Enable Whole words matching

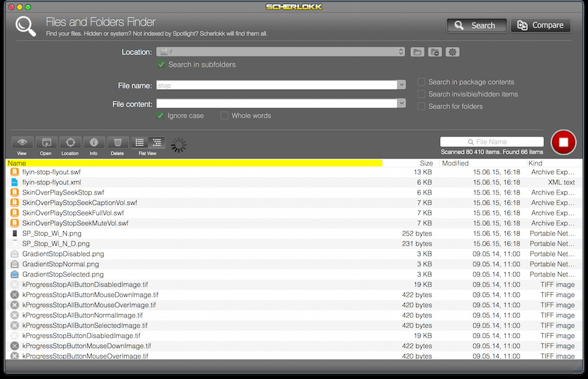224,116
